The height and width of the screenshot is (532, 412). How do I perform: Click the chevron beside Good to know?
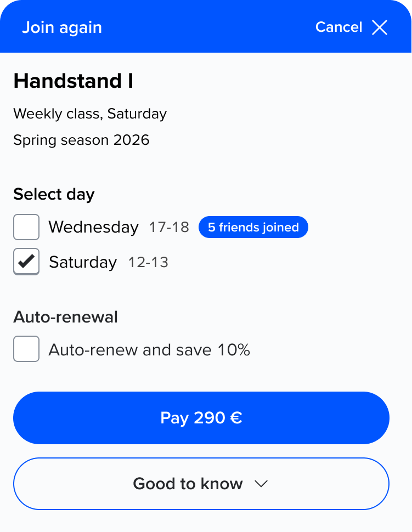261,484
